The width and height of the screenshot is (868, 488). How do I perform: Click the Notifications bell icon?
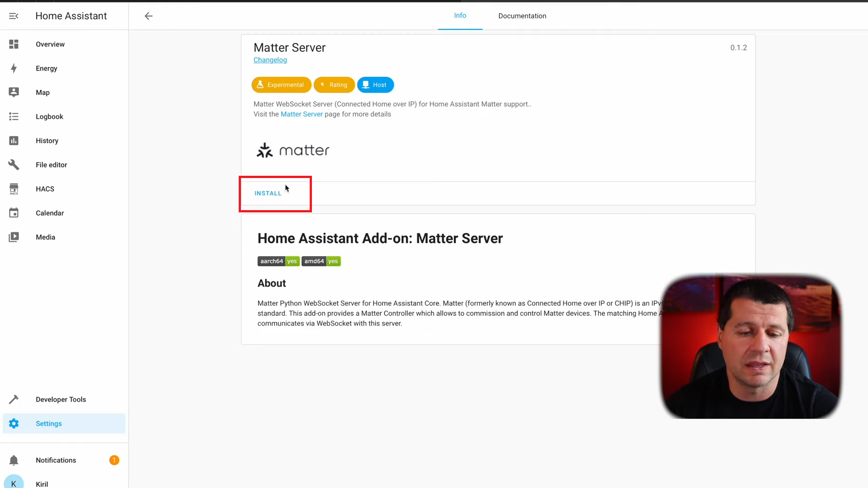[x=14, y=460]
